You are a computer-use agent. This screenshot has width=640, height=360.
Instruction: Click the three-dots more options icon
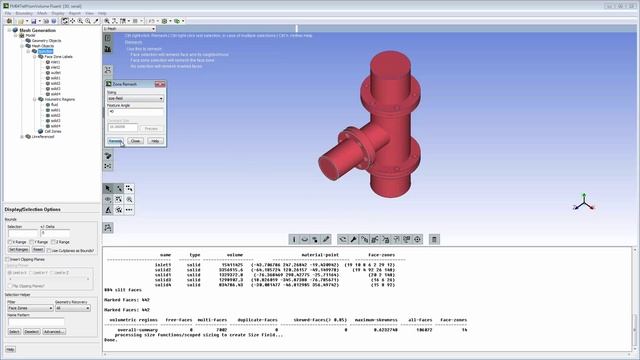click(x=129, y=210)
